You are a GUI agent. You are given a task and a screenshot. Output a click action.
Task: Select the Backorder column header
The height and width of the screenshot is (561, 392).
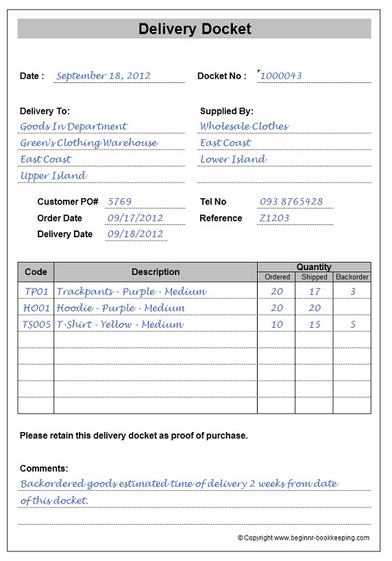[352, 277]
